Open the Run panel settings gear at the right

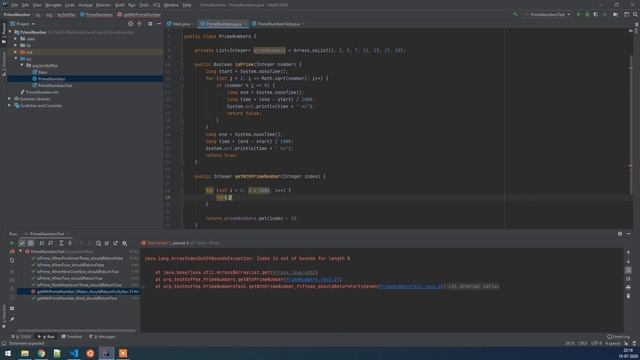pyautogui.click(x=620, y=234)
